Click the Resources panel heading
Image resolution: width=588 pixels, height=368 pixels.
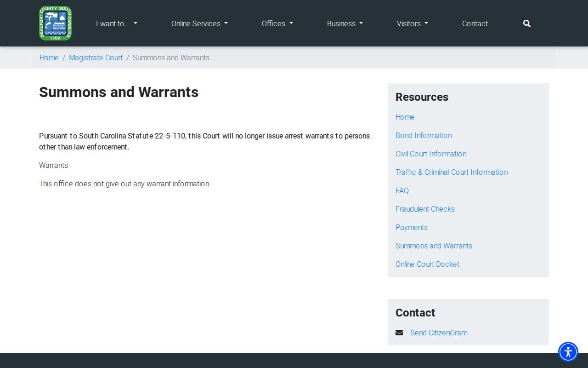(422, 97)
